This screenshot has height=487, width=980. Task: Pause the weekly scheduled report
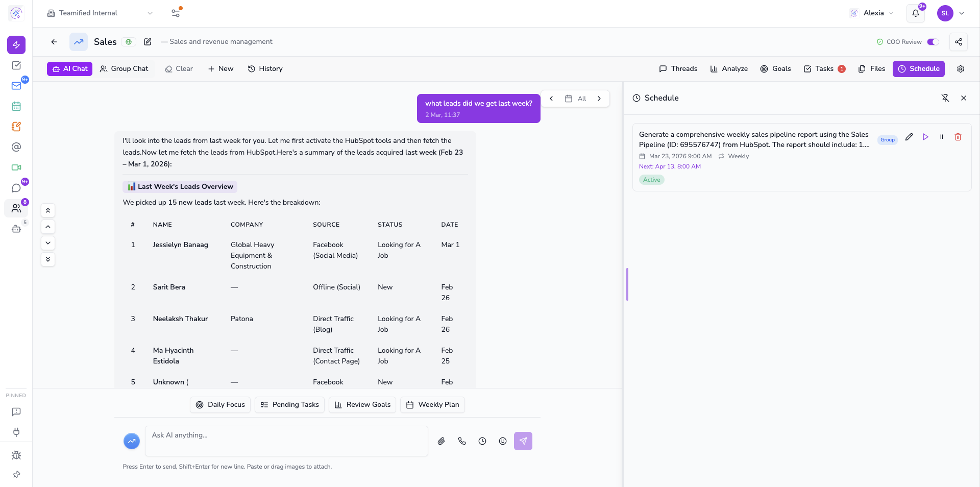click(942, 137)
